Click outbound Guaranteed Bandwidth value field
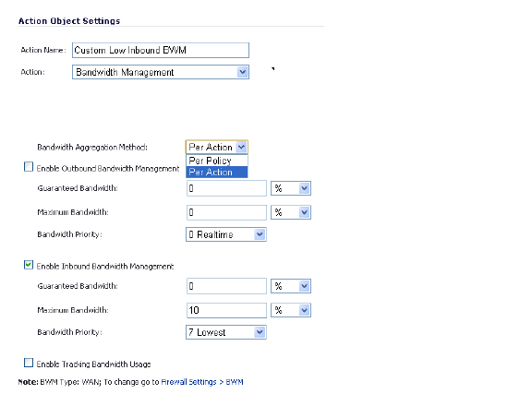Image resolution: width=532 pixels, height=406 pixels. tap(226, 188)
